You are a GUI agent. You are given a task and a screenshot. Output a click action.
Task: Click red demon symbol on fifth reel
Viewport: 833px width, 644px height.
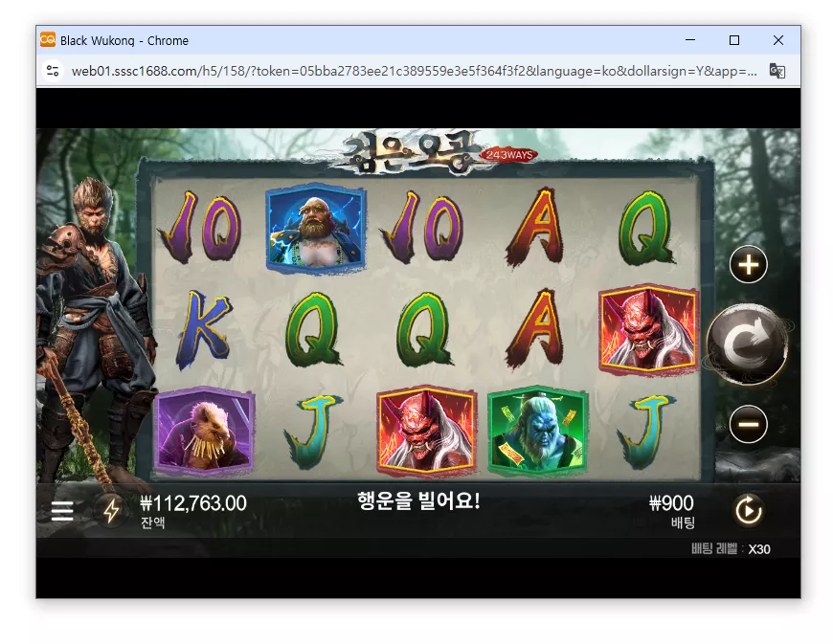pyautogui.click(x=648, y=330)
